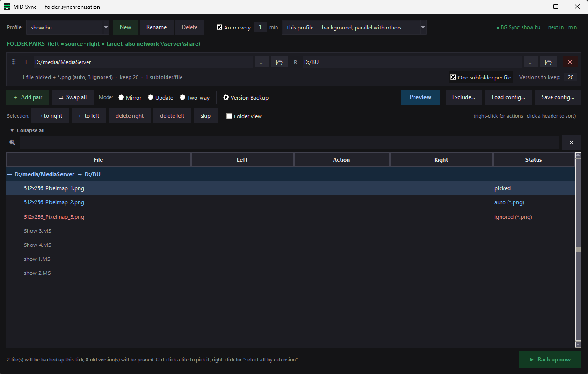Select the 512x256_Pixelmap_2.png file row

point(290,202)
